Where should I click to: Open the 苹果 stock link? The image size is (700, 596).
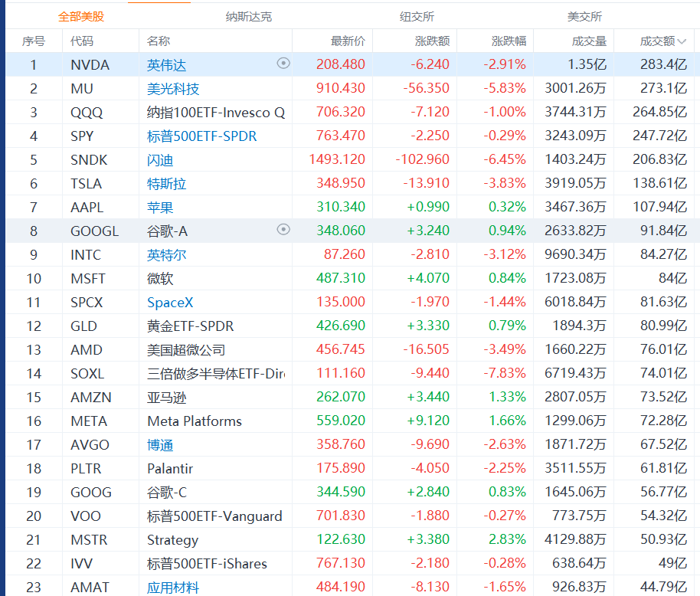(x=160, y=207)
